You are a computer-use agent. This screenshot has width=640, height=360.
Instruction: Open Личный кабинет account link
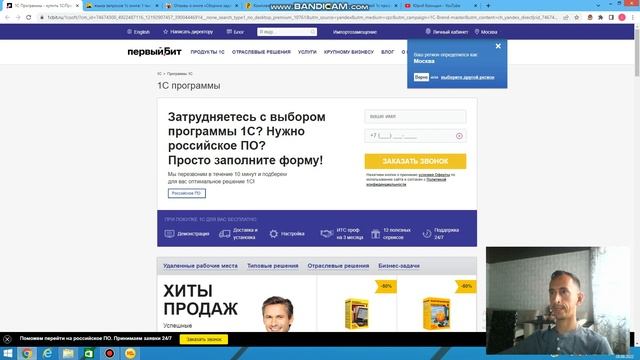(x=447, y=32)
